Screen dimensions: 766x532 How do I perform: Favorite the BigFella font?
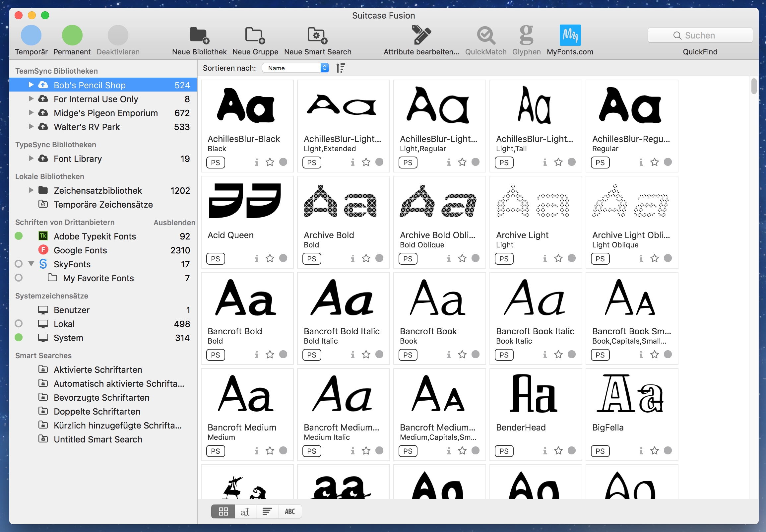[x=655, y=451]
